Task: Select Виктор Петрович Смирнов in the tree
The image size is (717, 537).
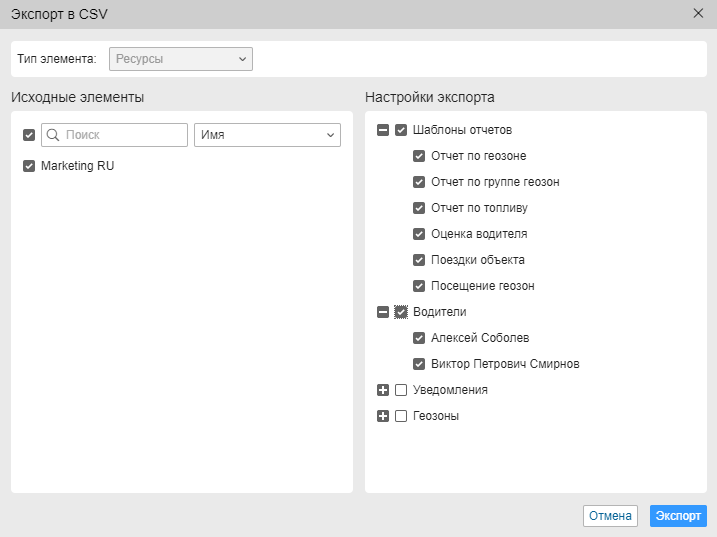Action: [505, 364]
